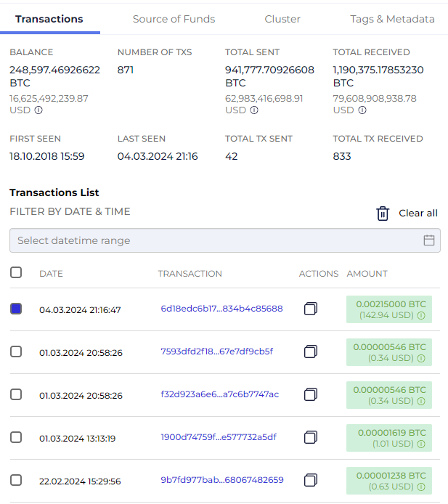The image size is (448, 504).
Task: Click the info icon next to total received USD
Action: tap(362, 110)
